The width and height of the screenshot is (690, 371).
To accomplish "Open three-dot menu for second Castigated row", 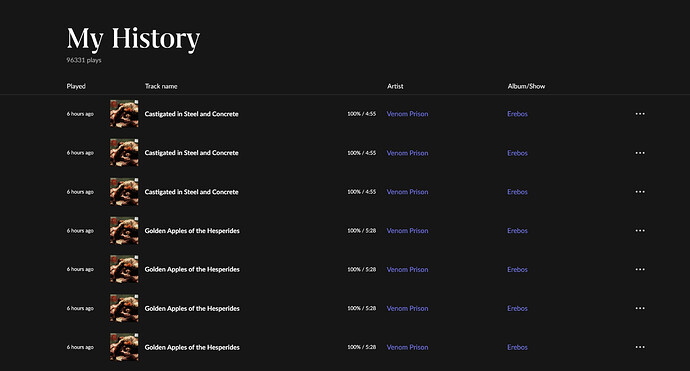I will click(640, 153).
